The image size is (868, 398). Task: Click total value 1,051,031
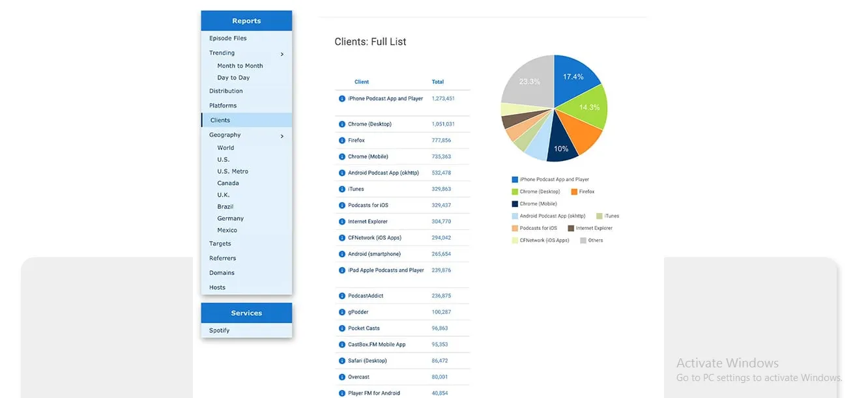pyautogui.click(x=443, y=124)
